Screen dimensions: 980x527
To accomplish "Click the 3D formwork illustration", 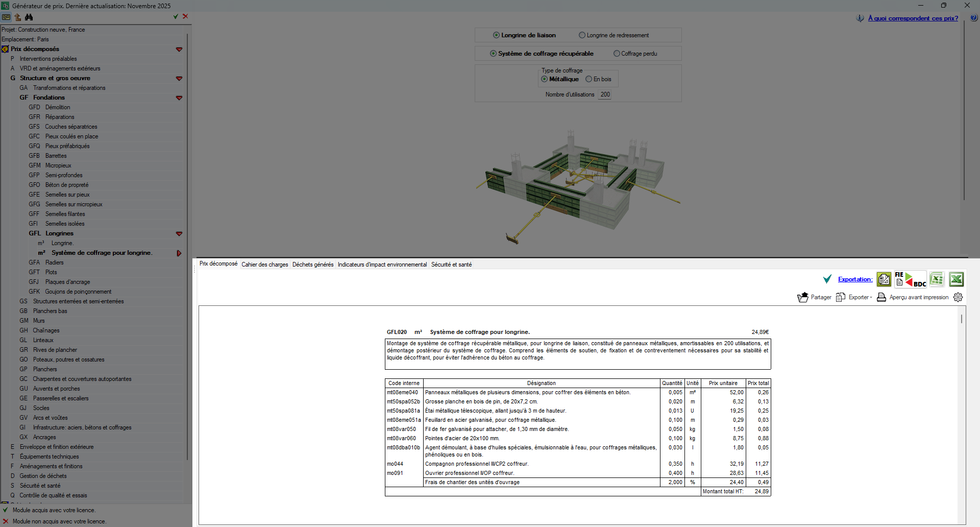I will [578, 186].
